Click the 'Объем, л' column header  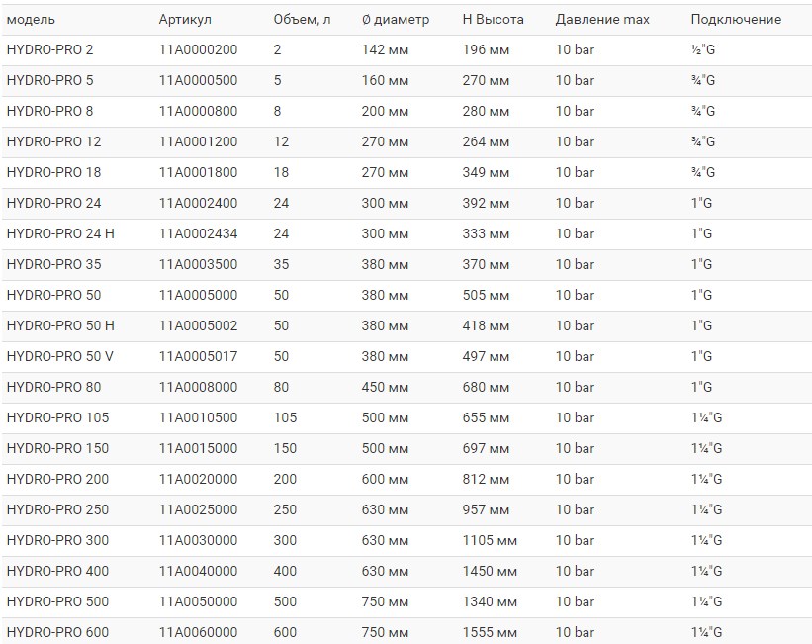(x=302, y=20)
